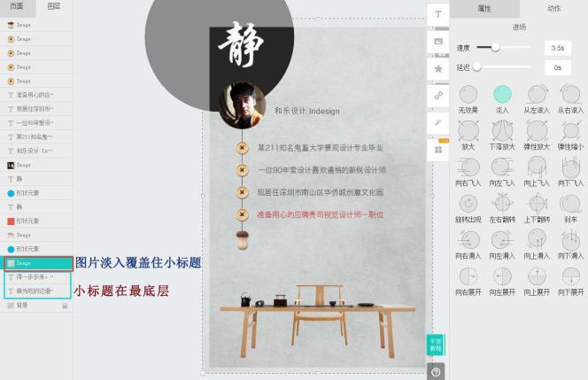Switch to the 图层 layers tab

(54, 7)
